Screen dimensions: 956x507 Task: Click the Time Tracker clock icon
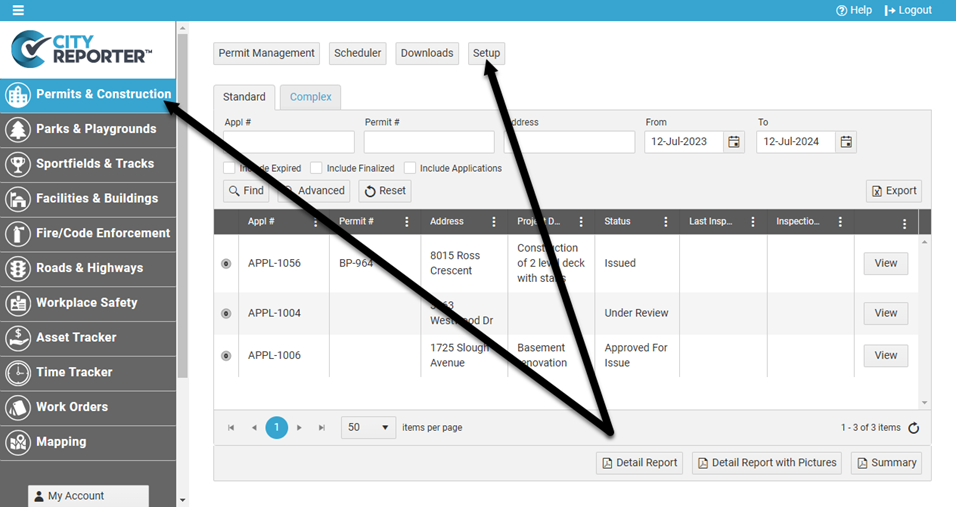pos(18,373)
